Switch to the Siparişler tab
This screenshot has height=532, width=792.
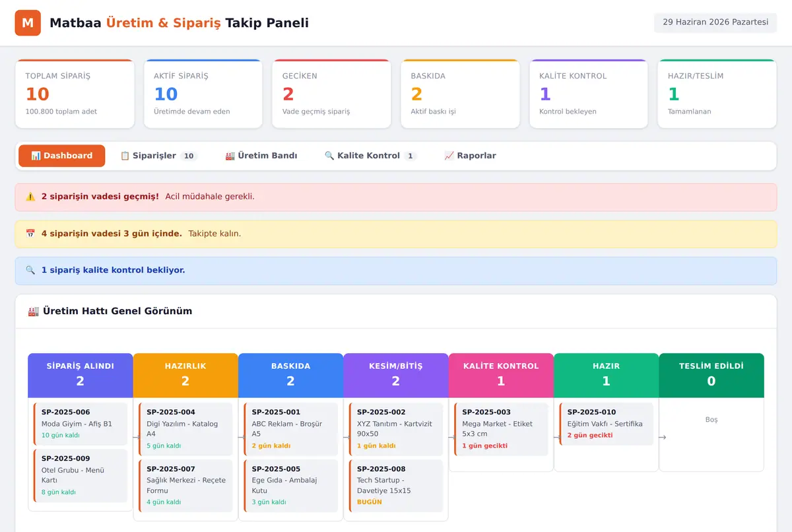159,156
